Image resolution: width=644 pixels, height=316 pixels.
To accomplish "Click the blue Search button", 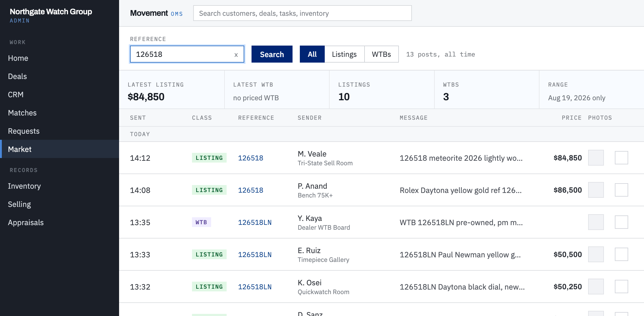I will point(272,54).
